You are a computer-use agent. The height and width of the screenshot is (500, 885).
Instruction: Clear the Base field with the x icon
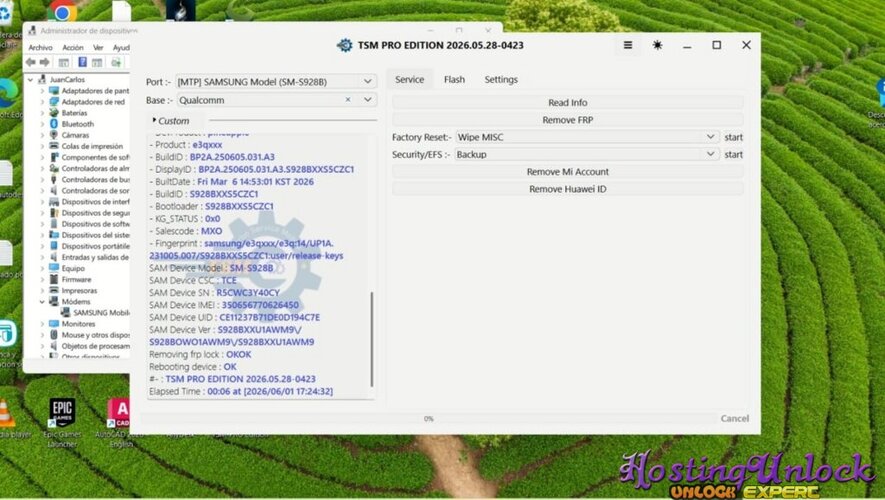click(x=348, y=100)
